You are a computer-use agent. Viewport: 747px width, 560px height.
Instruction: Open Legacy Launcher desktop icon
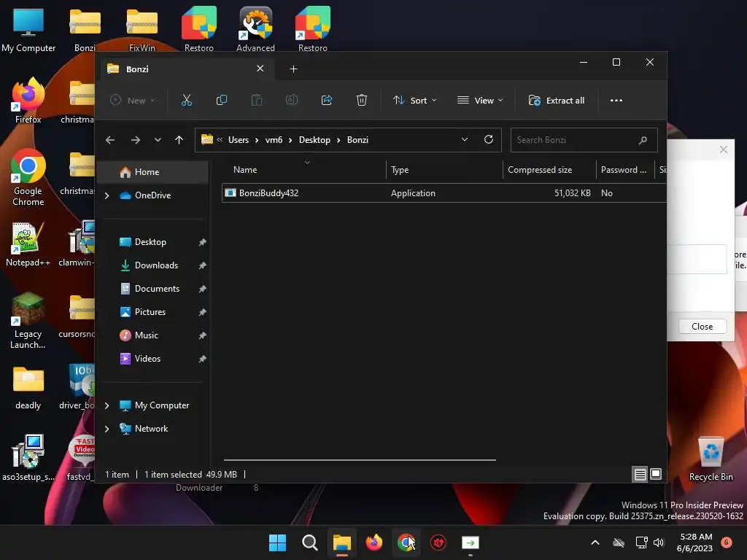click(28, 321)
